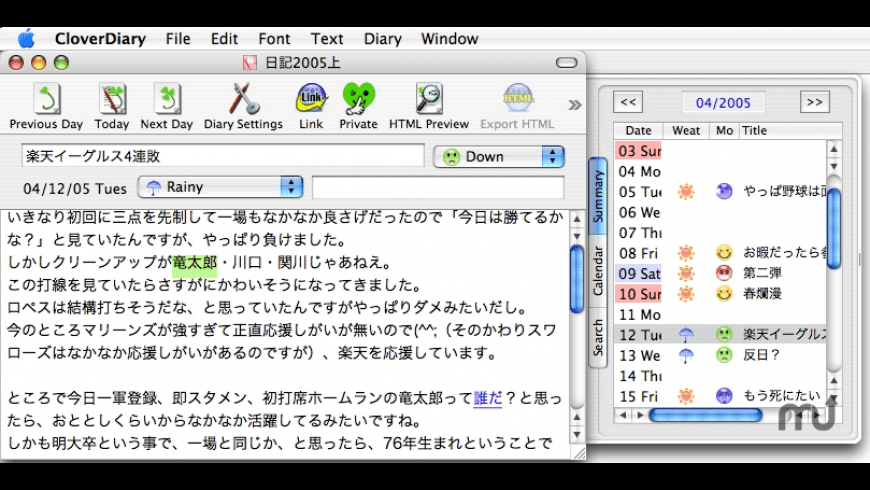Sort by Weat column header
Image resolution: width=870 pixels, height=490 pixels.
click(x=686, y=130)
